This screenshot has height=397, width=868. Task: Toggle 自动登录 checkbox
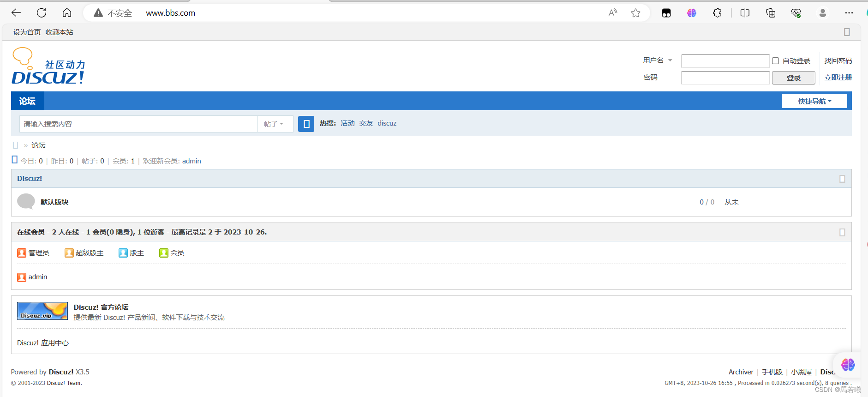point(775,60)
